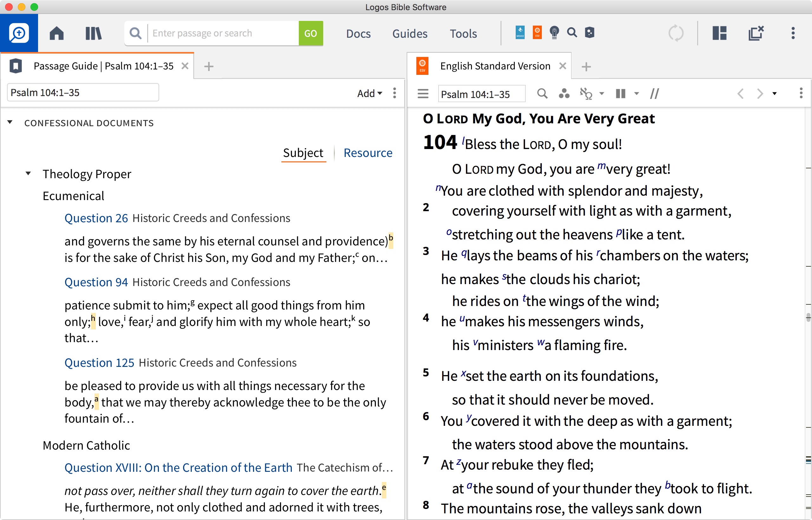
Task: Close the English Standard Version tab
Action: tap(562, 66)
